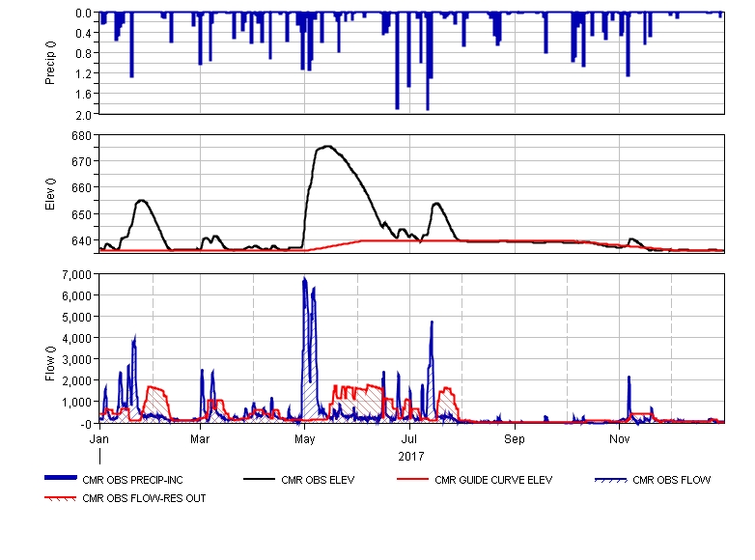The height and width of the screenshot is (560, 755).
Task: Click the 5,000 flow axis value
Action: click(76, 318)
